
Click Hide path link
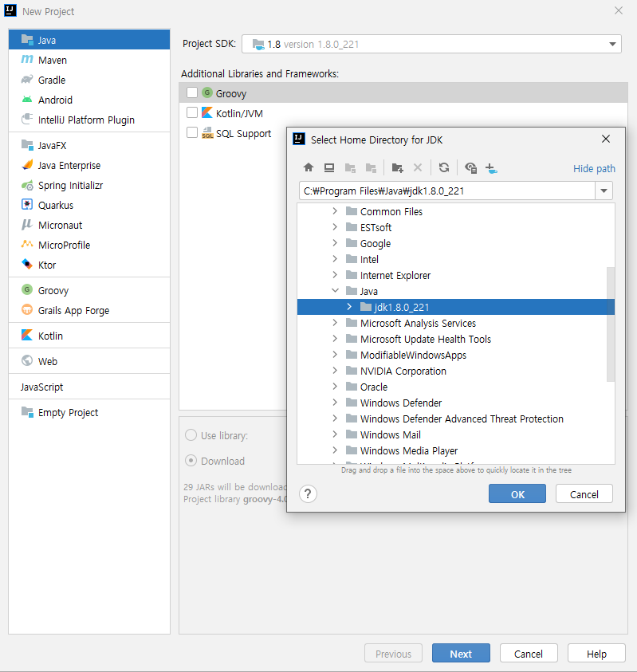click(x=594, y=168)
